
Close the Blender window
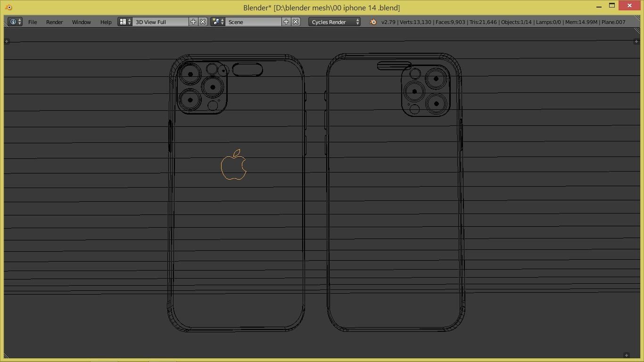(630, 6)
